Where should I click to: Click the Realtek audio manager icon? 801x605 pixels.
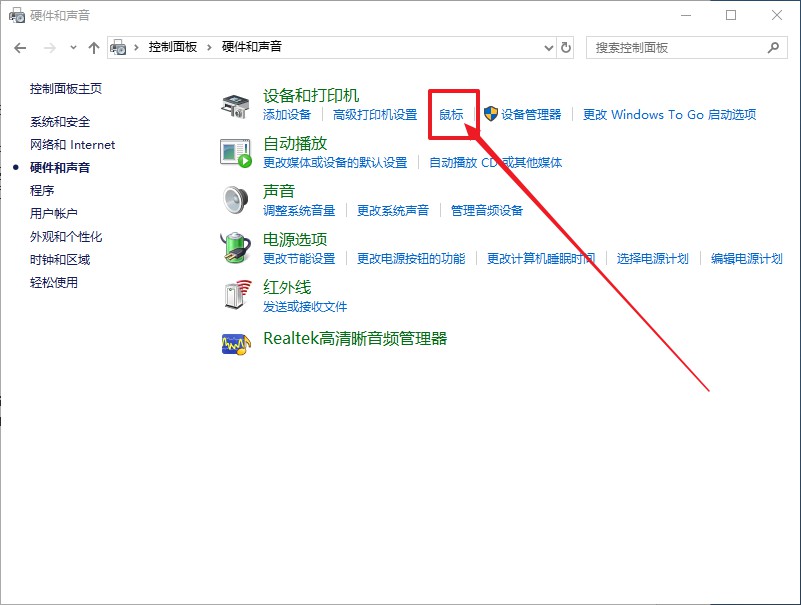(x=236, y=344)
